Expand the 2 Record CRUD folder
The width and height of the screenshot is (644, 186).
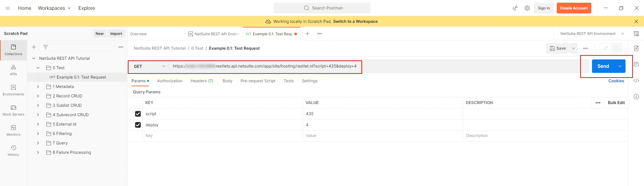click(x=38, y=96)
